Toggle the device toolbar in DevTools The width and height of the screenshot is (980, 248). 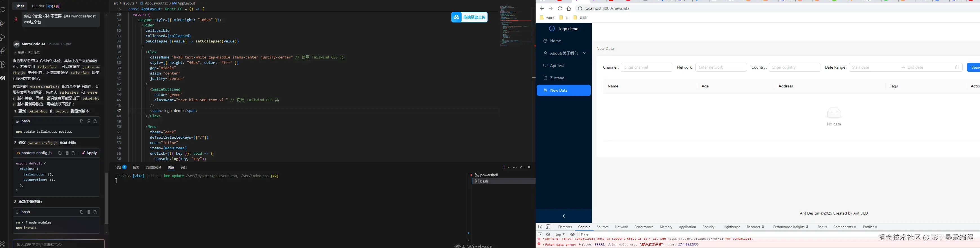548,227
